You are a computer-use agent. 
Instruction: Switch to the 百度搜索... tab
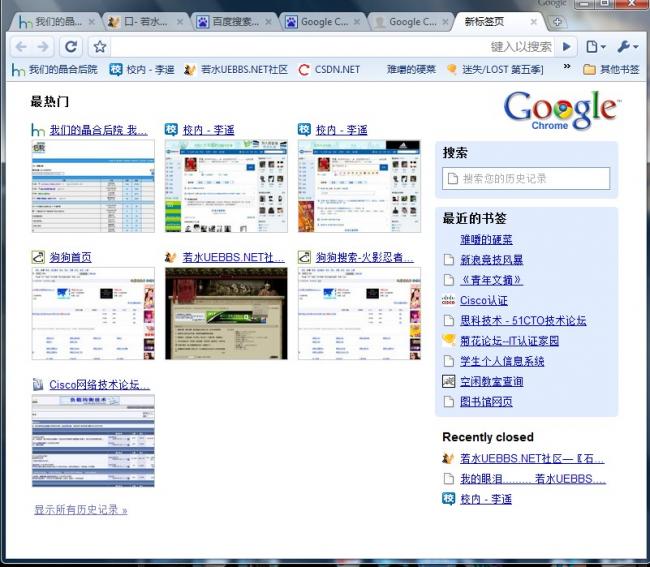233,22
